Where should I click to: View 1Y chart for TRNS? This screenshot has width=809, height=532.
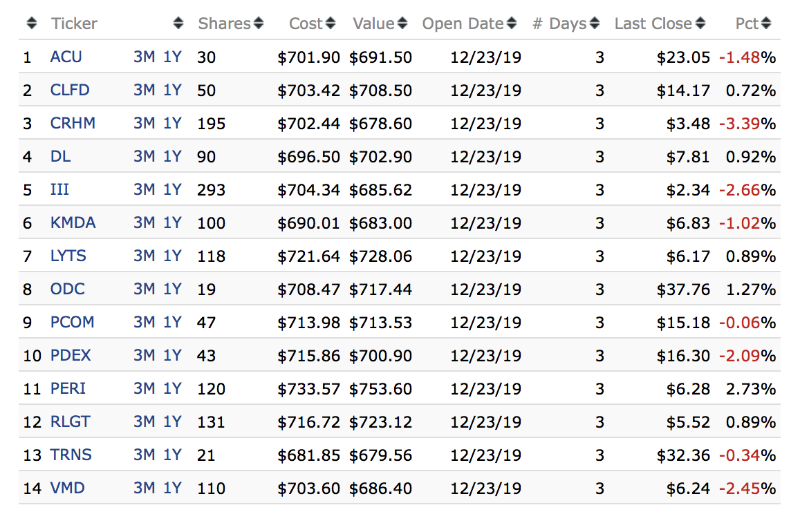coord(172,455)
